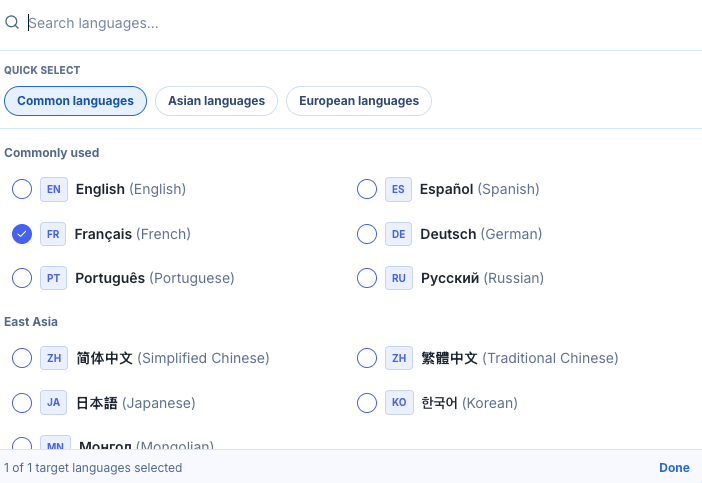This screenshot has width=702, height=483.
Task: Click the FR language code badge
Action: (53, 234)
